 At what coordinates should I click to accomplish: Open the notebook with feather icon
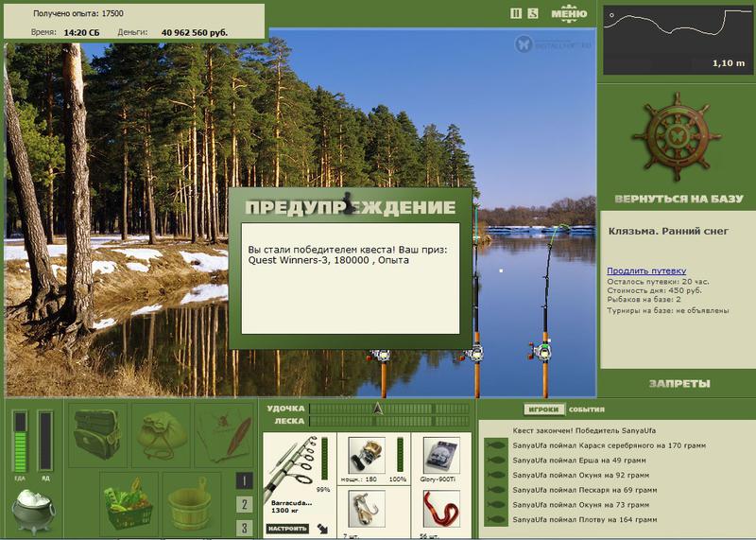click(x=224, y=435)
